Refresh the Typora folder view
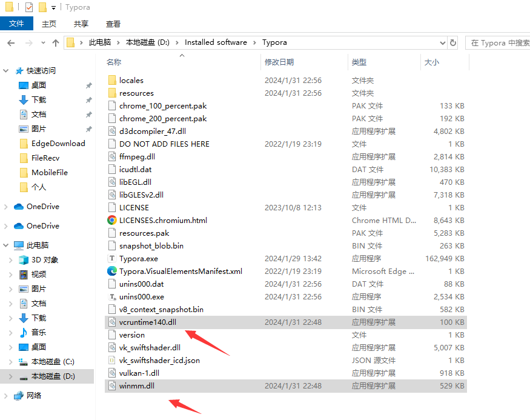 click(453, 42)
